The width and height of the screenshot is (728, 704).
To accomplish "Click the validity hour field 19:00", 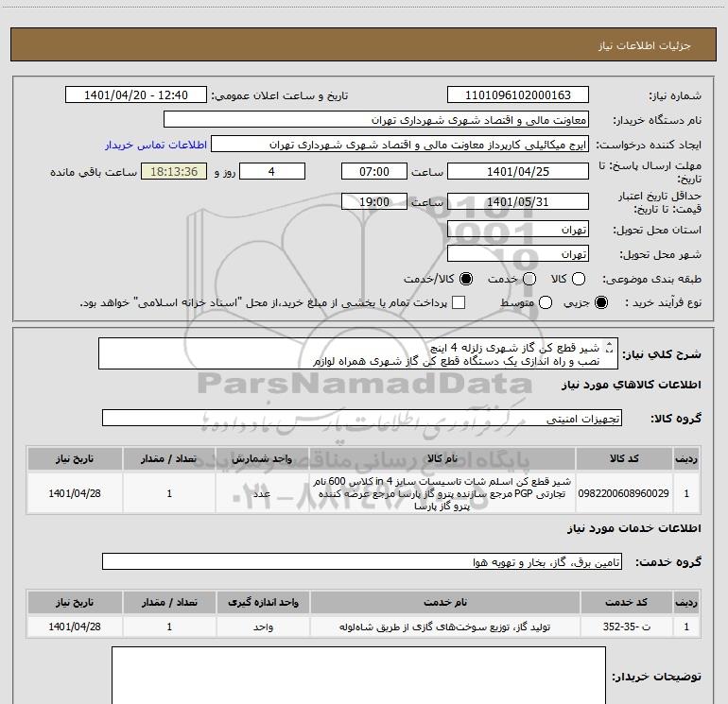I will 374,201.
